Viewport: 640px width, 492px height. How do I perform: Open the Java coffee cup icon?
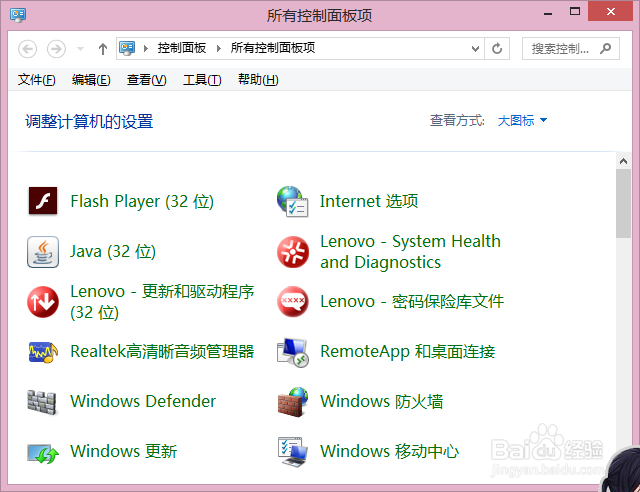[x=43, y=252]
